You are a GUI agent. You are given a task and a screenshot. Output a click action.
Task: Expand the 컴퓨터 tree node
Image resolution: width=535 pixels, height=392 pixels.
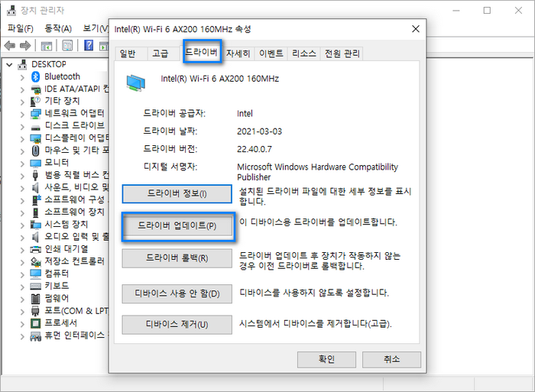point(22,274)
